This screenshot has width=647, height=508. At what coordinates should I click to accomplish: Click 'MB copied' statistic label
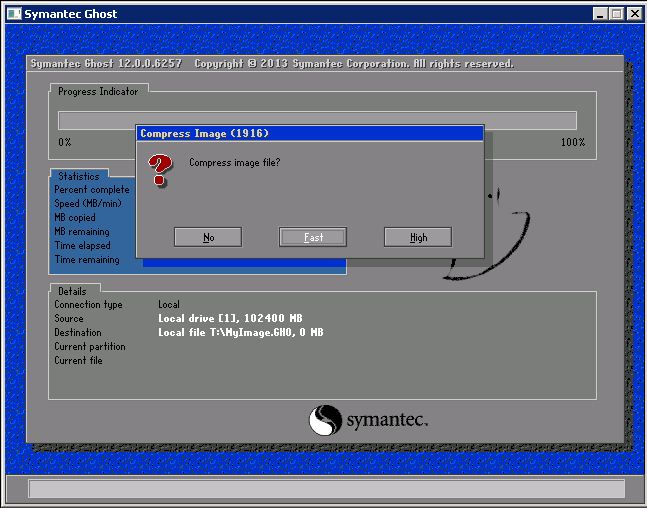(75, 217)
